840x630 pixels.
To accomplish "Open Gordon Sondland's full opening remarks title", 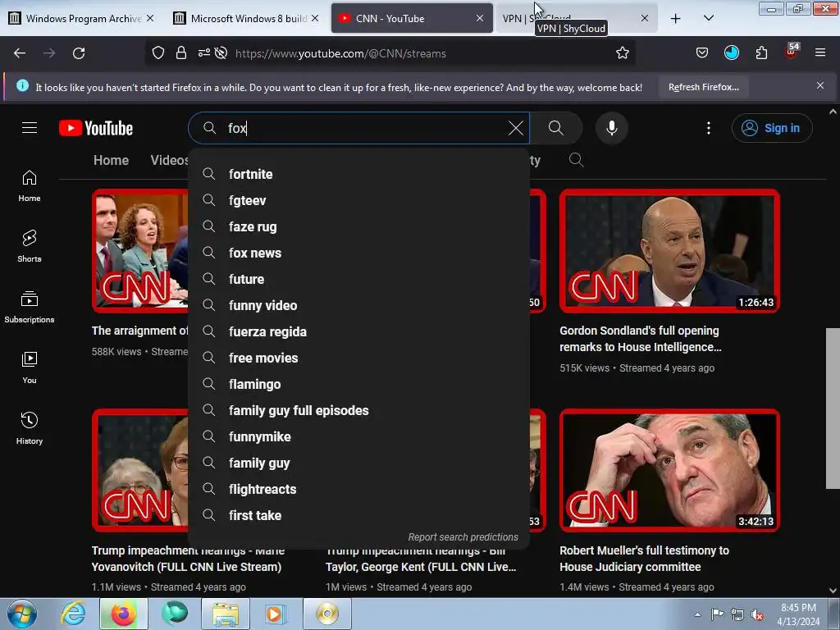I will click(641, 339).
